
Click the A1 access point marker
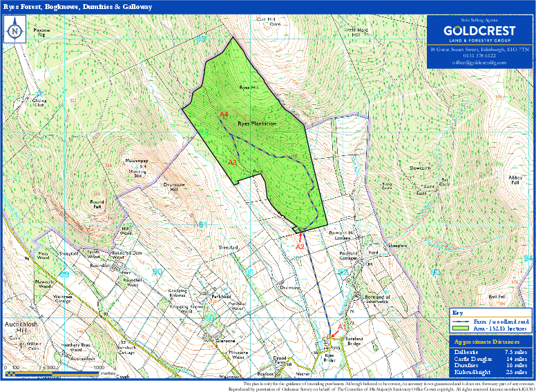340,326
